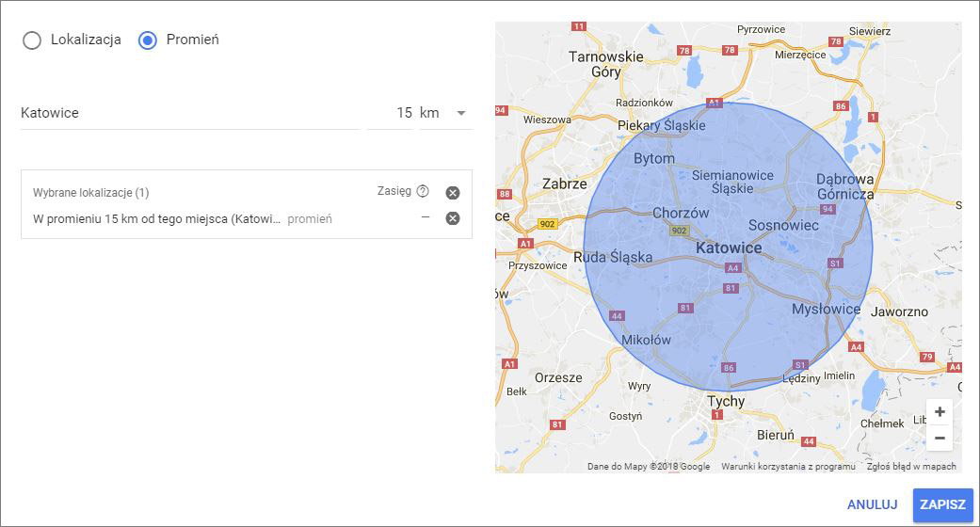Click the Zasięg help question mark icon
This screenshot has width=980, height=527.
coord(423,191)
